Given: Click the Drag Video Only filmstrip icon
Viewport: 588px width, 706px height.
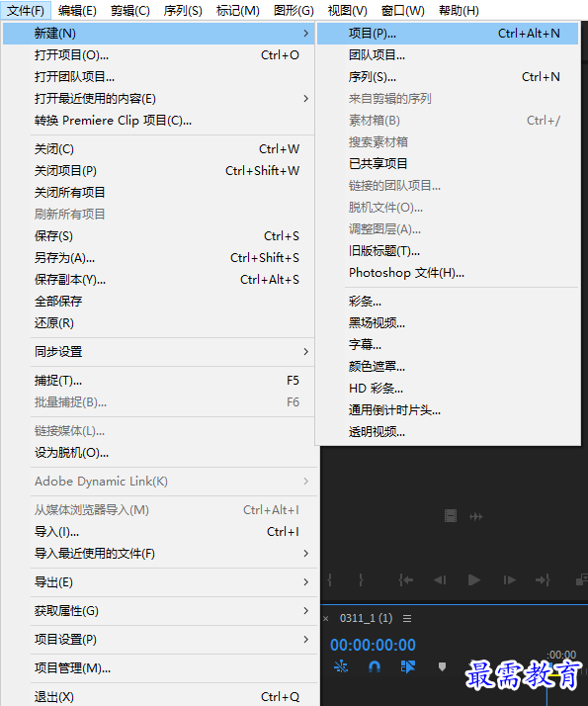Looking at the screenshot, I should pos(451,516).
